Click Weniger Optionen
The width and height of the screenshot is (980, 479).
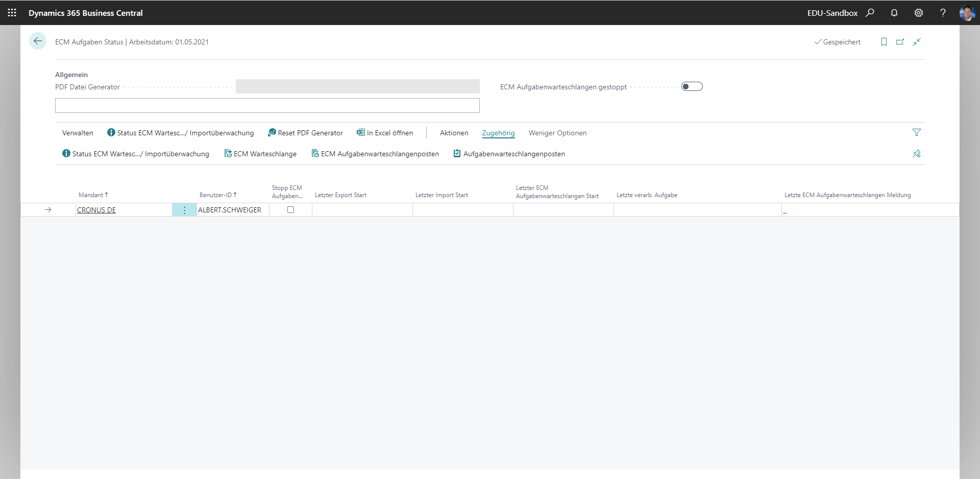[x=557, y=133]
